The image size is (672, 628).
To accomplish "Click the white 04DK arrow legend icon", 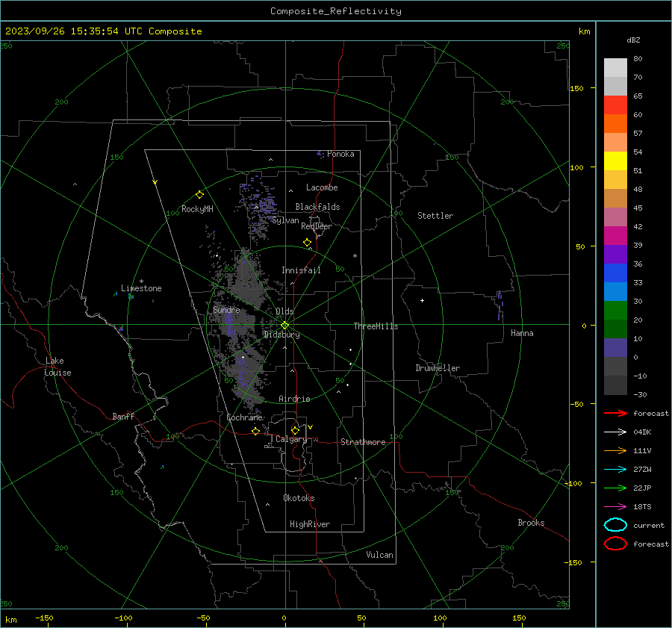I will click(615, 432).
